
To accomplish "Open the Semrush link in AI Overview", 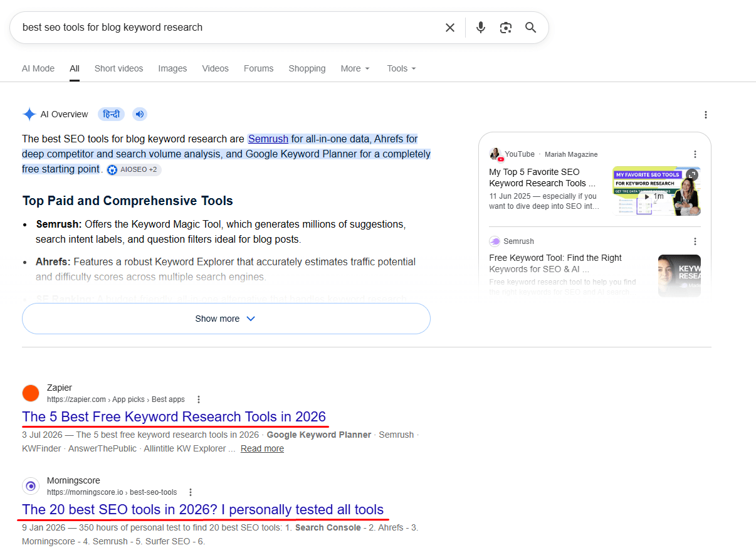I will click(x=268, y=139).
